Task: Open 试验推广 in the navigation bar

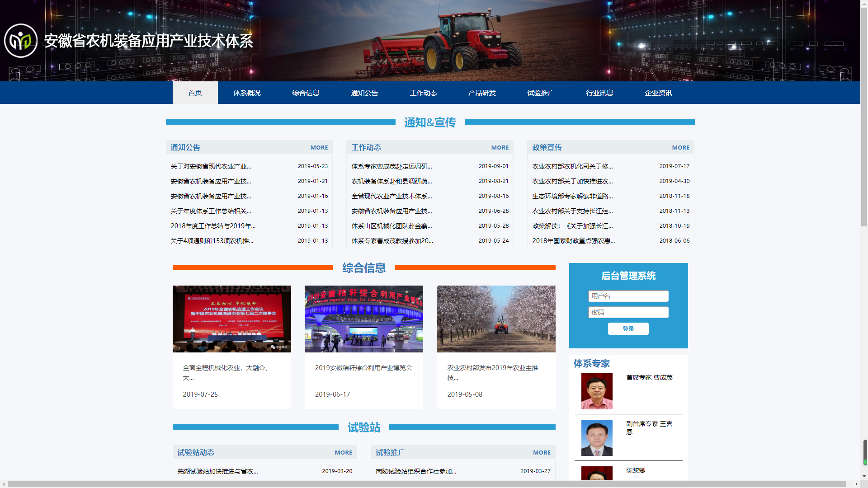Action: pos(541,93)
